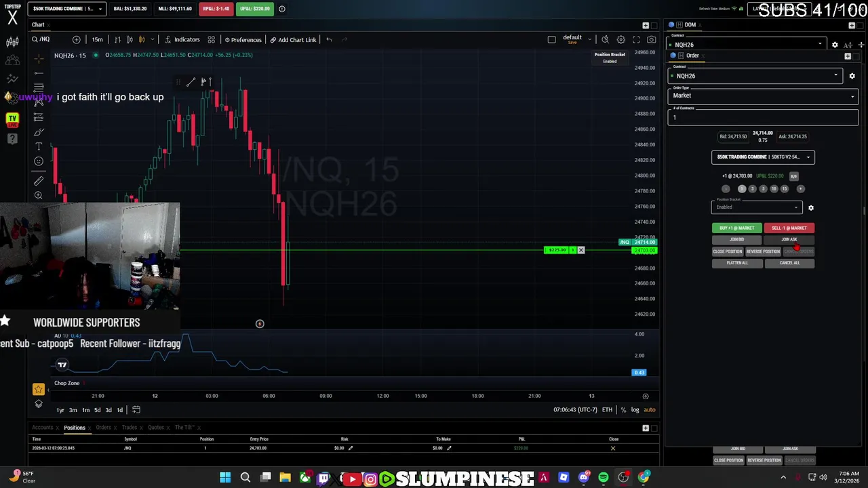This screenshot has width=868, height=488.
Task: Select the 5d date range
Action: [97, 410]
